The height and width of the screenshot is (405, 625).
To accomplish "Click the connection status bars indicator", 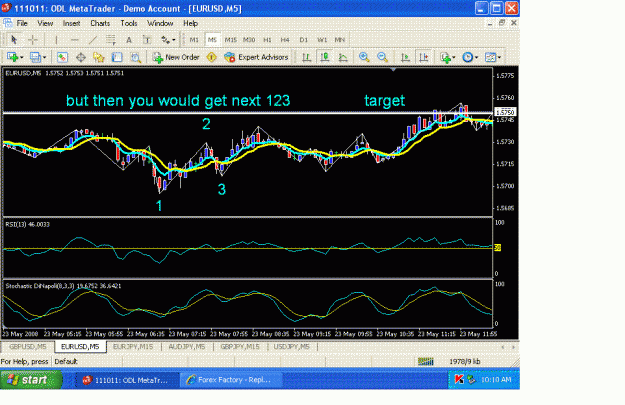I will pos(426,362).
